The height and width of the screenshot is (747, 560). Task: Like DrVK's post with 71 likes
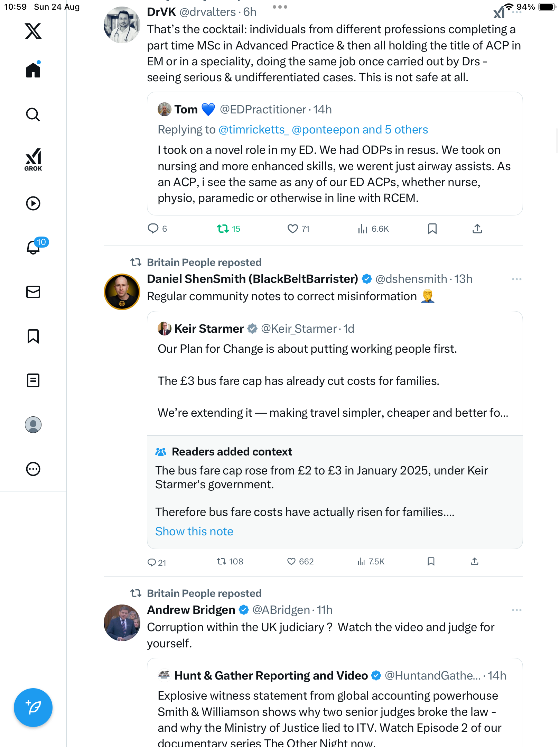(x=293, y=229)
